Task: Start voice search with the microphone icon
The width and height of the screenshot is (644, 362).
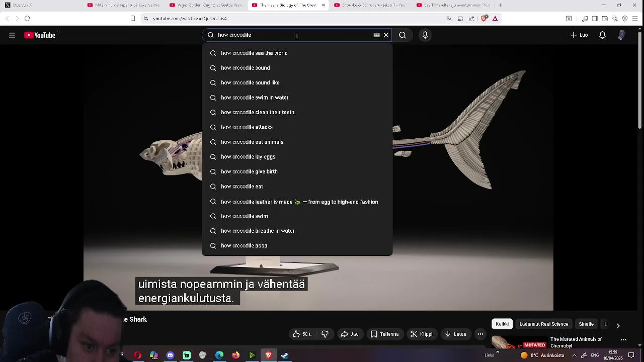Action: click(x=425, y=35)
